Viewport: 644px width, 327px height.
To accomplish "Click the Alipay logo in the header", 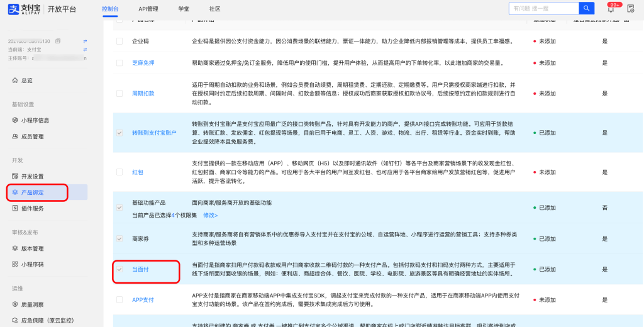I will (x=25, y=9).
